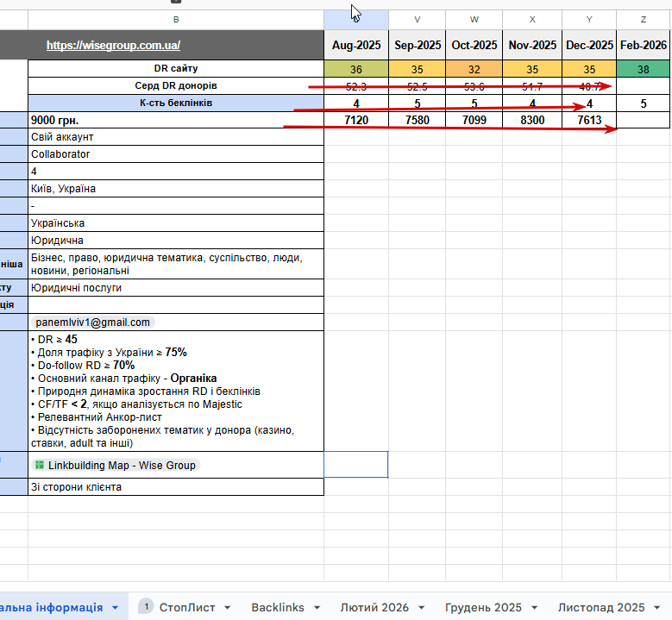Viewport: 672px width, 620px height.
Task: Switch to the Backlinks sheet tab
Action: [278, 607]
